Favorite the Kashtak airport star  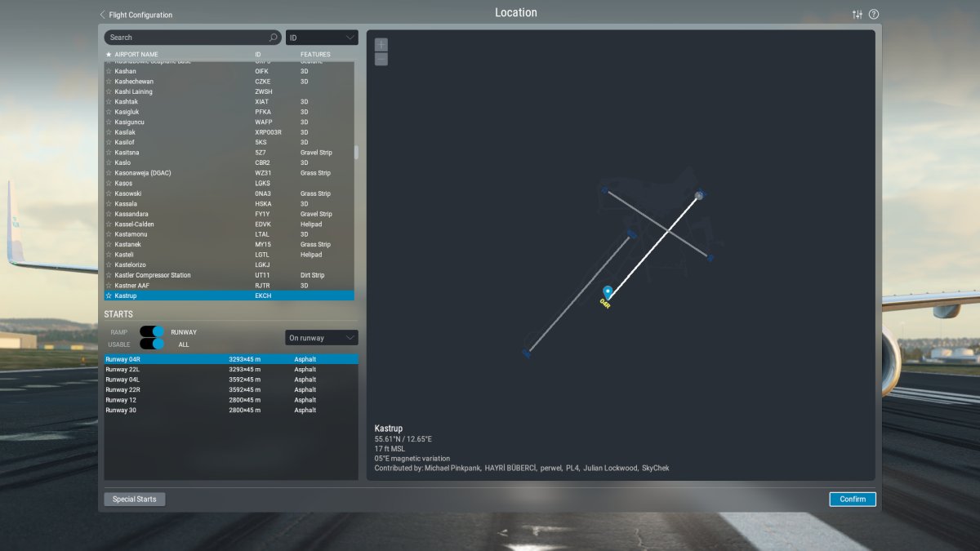(109, 102)
